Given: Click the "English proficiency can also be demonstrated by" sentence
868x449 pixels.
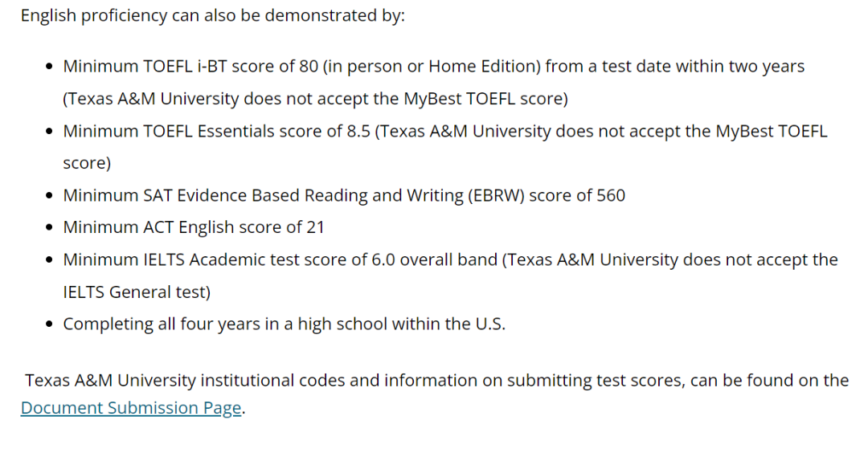Looking at the screenshot, I should pyautogui.click(x=213, y=16).
